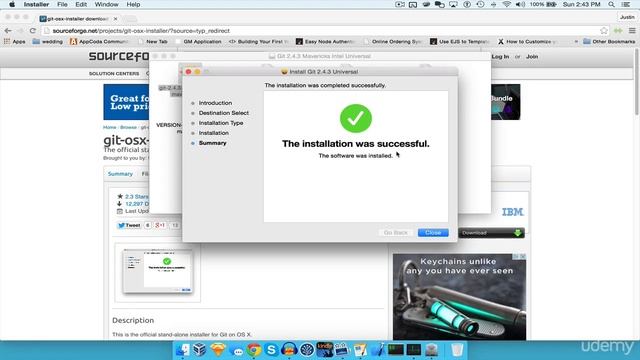Click the IBM advertisement logo

(512, 212)
